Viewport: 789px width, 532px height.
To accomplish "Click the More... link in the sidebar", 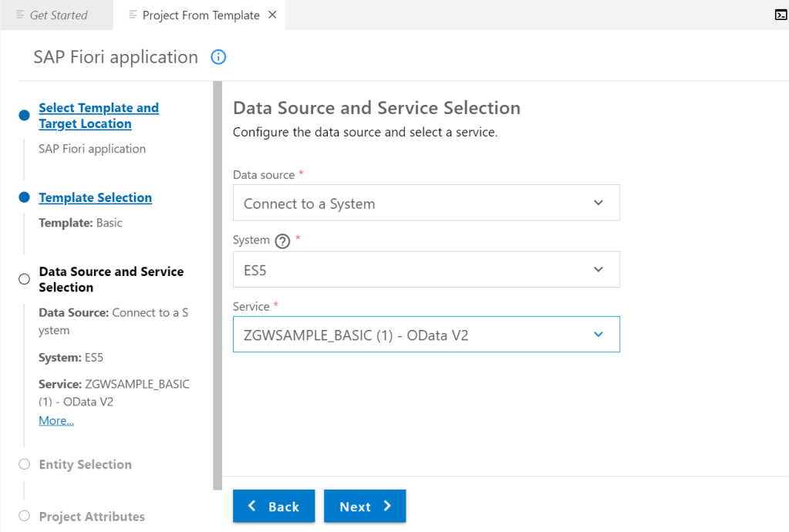I will pos(56,420).
